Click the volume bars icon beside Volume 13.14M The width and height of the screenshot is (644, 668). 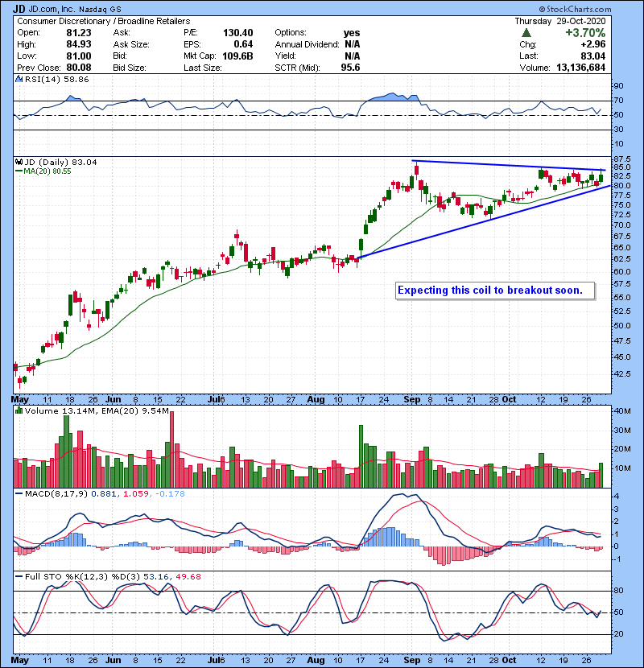[19, 410]
